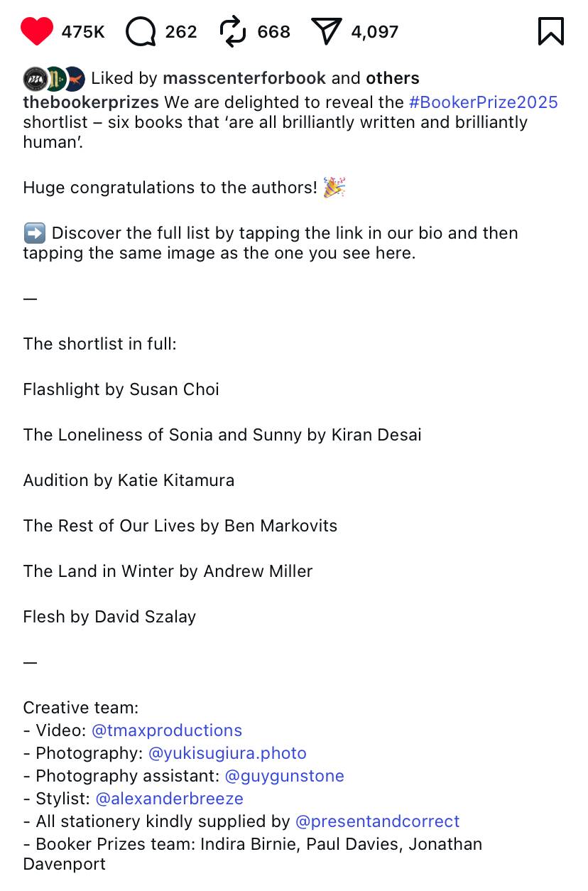This screenshot has height=891, width=588.
Task: Toggle the bookmark save icon
Action: click(551, 31)
